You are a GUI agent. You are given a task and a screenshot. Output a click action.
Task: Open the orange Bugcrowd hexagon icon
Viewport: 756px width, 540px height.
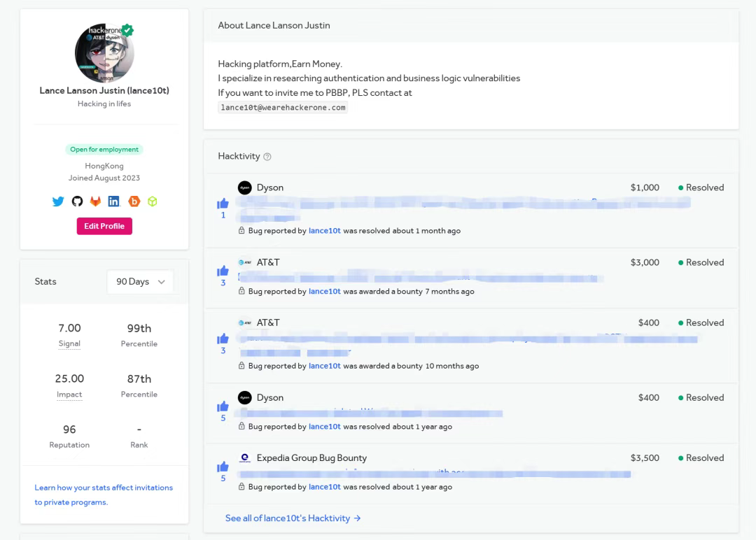pos(134,201)
